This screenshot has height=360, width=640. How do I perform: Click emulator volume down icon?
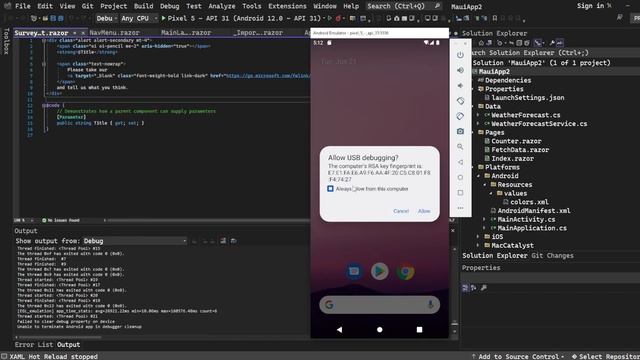(x=460, y=86)
